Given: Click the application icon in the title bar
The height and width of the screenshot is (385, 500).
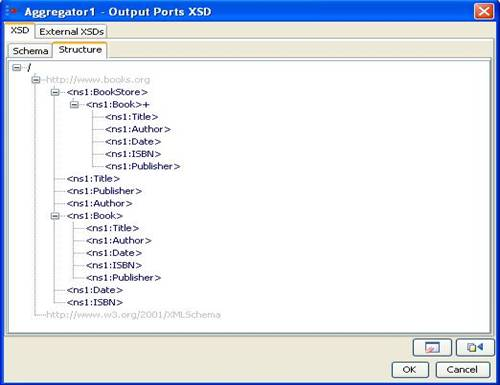Looking at the screenshot, I should (x=12, y=11).
